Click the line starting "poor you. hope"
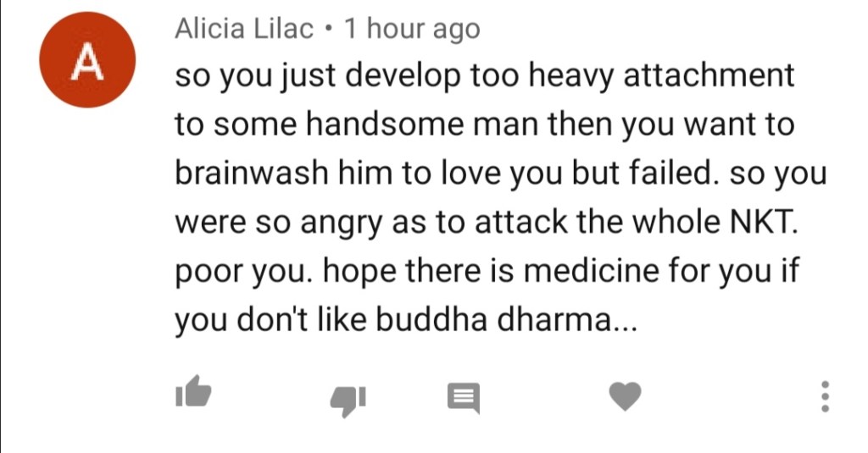The image size is (868, 453). tap(487, 272)
